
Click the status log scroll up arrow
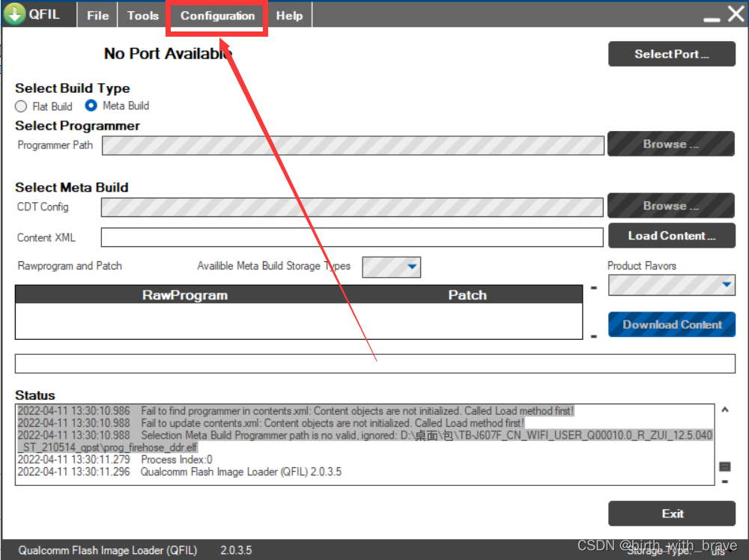[x=724, y=410]
